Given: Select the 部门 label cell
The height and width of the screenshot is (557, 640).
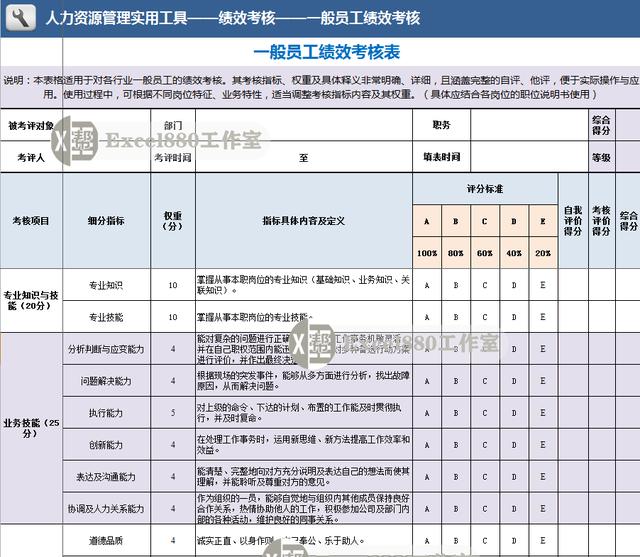Looking at the screenshot, I should (x=173, y=126).
